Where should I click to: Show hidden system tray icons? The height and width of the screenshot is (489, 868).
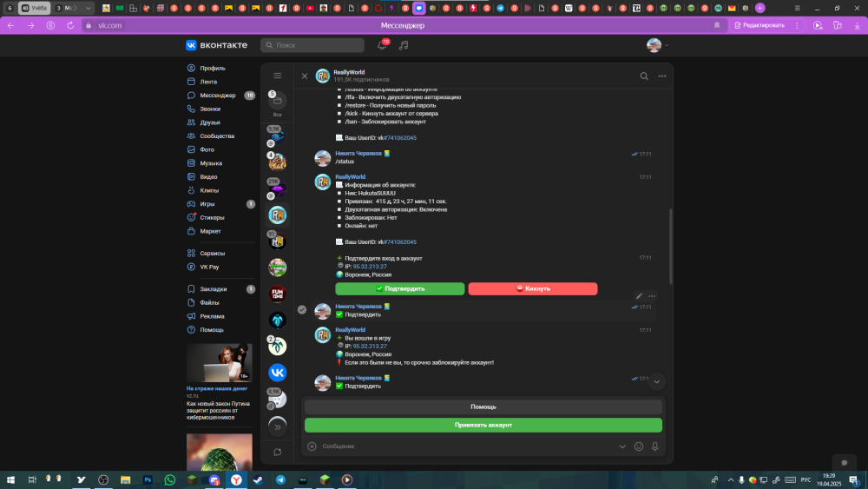[x=731, y=479]
